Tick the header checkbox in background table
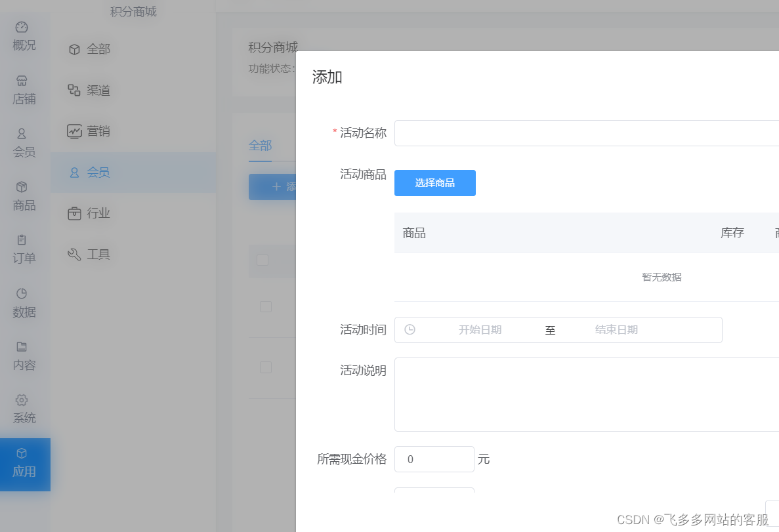Screen dimensions: 779x532 pos(263,260)
